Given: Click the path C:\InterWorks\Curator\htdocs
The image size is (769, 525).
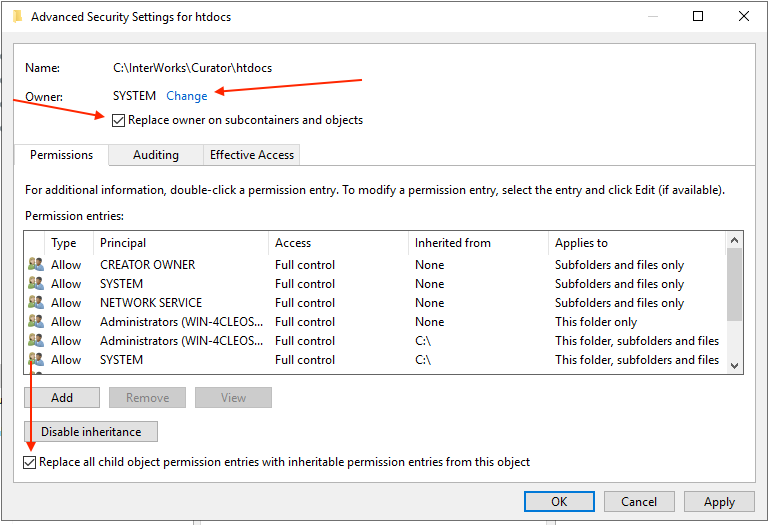Looking at the screenshot, I should point(192,68).
